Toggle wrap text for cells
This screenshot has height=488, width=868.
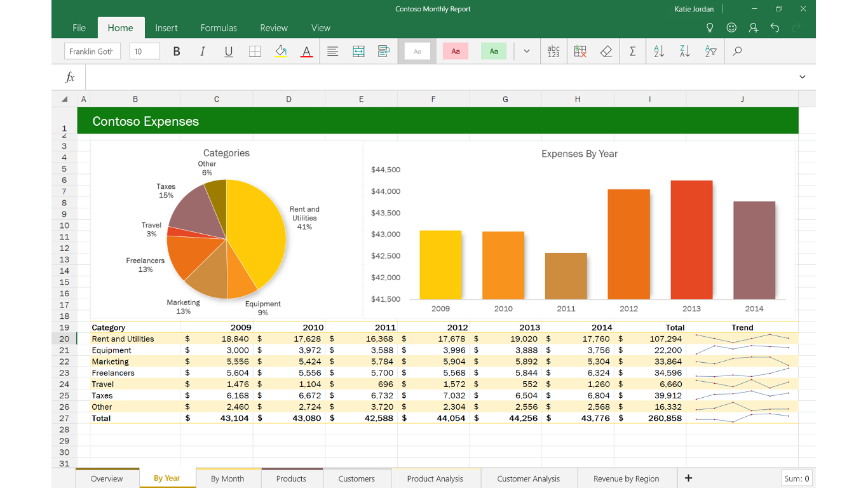[x=384, y=51]
